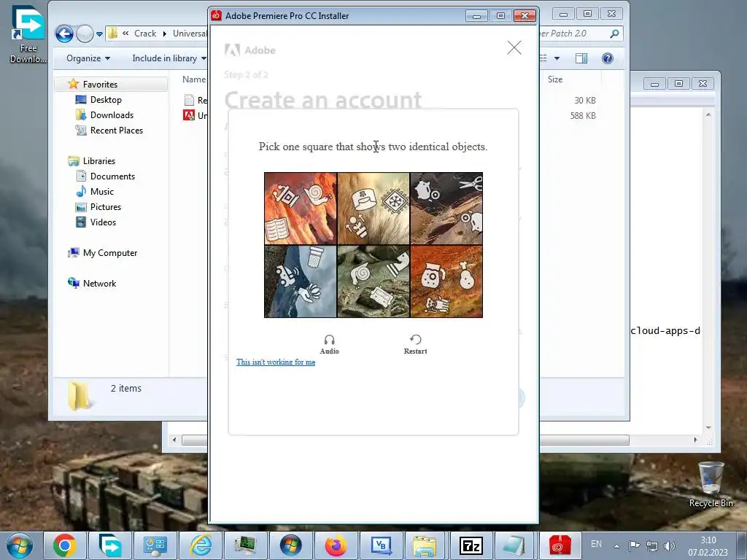Switch to the Adobe Creative Cloud taskbar item
This screenshot has width=747, height=560.
[x=560, y=545]
